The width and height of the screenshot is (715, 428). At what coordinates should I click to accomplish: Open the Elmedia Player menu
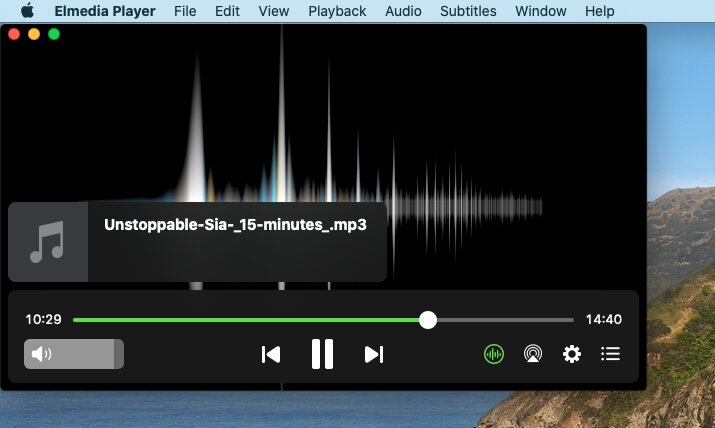(x=105, y=11)
